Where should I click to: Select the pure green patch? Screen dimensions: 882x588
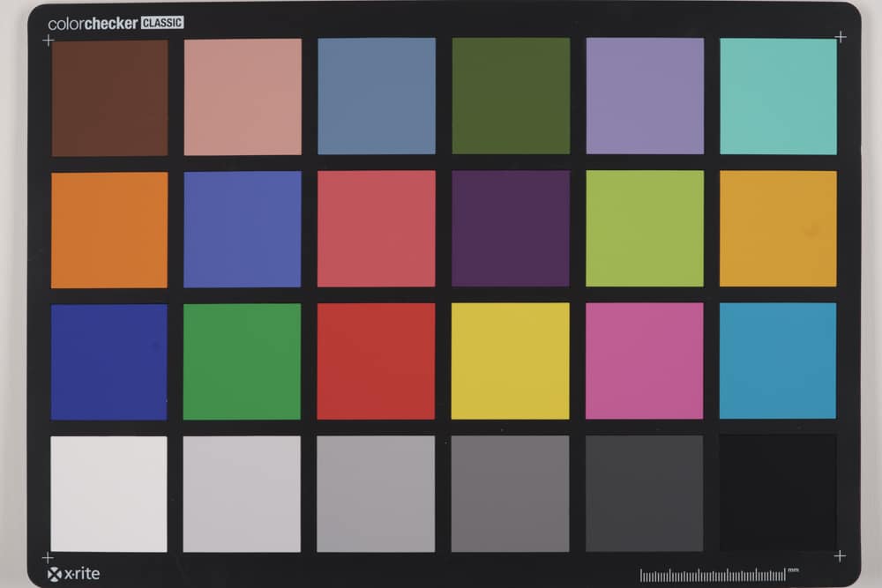coord(242,362)
